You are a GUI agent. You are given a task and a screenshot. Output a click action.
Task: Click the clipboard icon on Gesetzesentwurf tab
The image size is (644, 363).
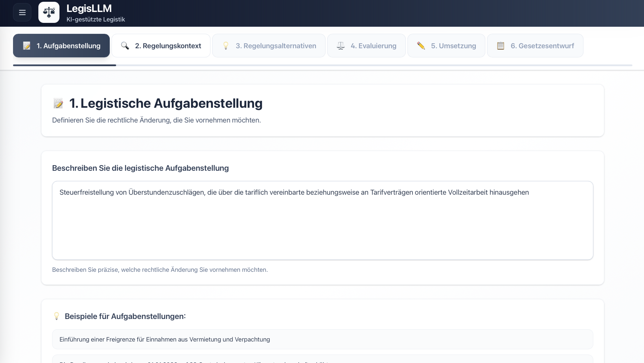[500, 46]
